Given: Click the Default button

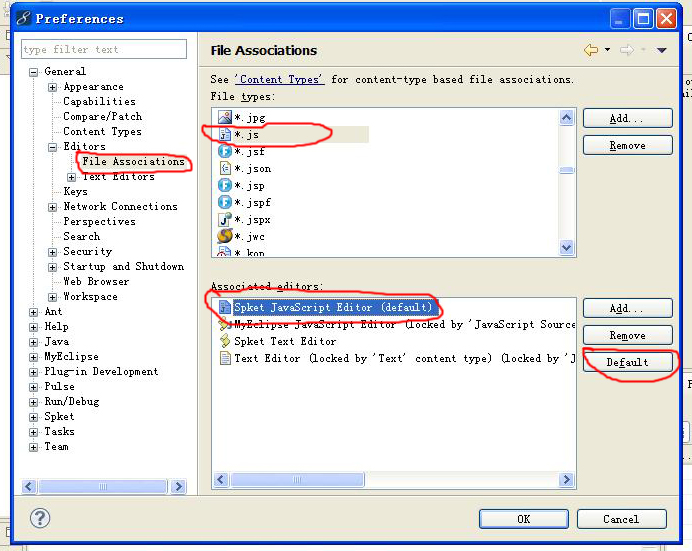Looking at the screenshot, I should pos(628,362).
